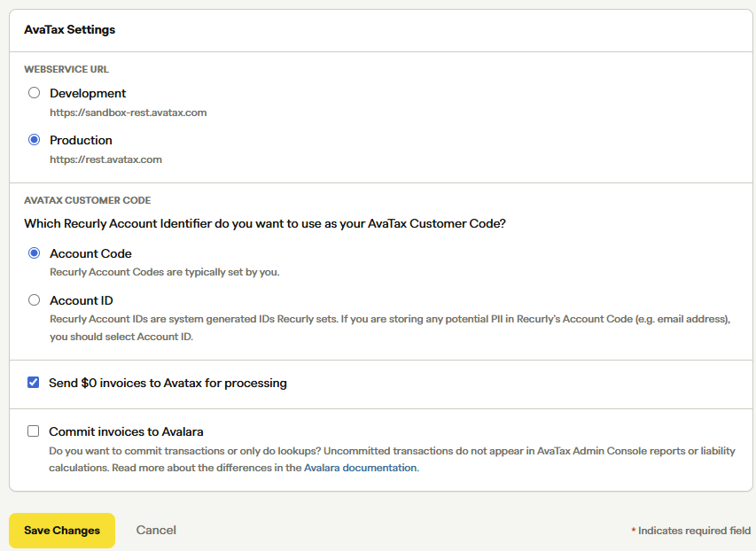Pick the Account ID radio option
This screenshot has height=551, width=756.
pos(34,299)
